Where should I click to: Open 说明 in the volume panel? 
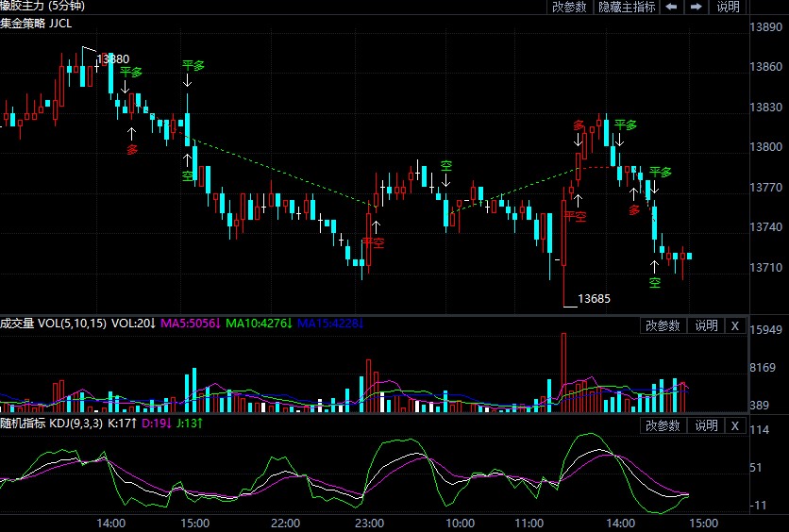coord(706,325)
